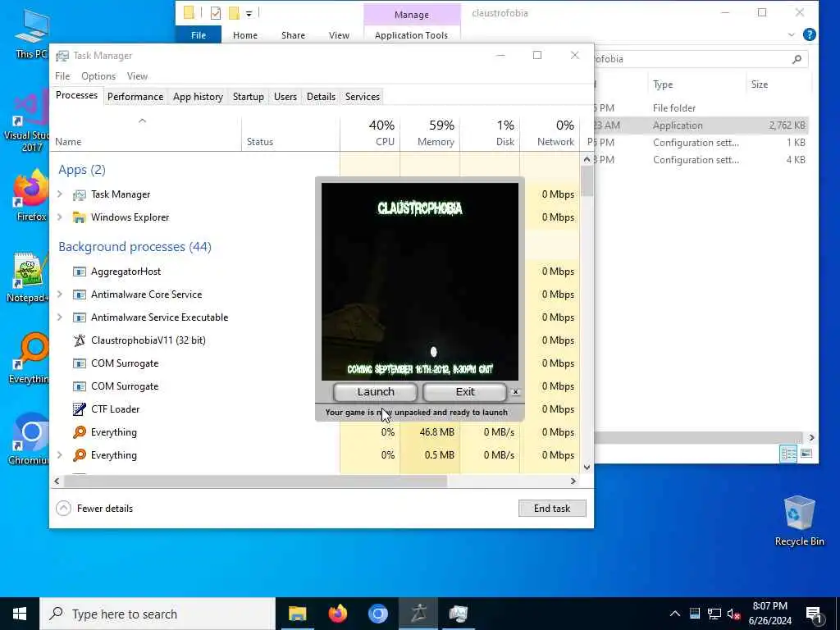Click the Explorer horizontal scrollbar
The width and height of the screenshot is (840, 630).
pos(698,438)
